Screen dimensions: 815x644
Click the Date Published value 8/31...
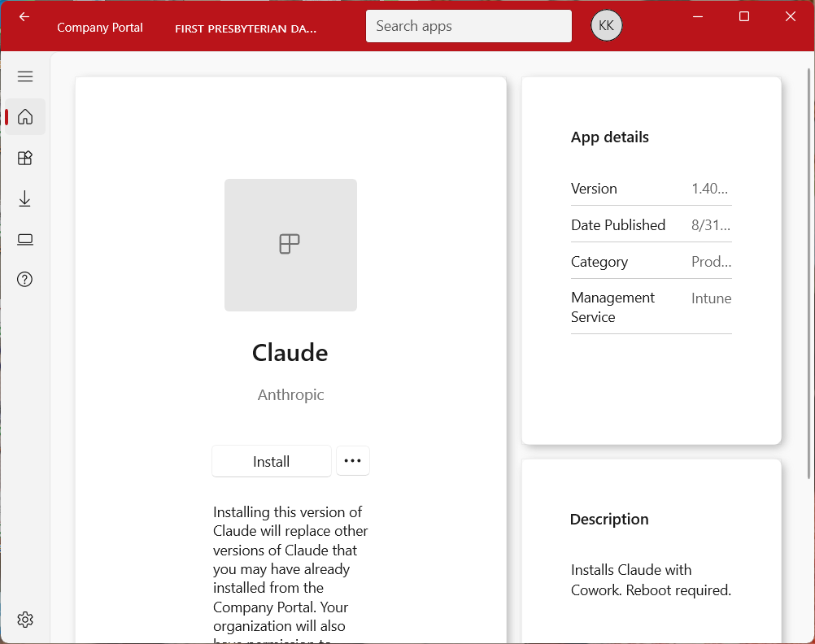(x=711, y=225)
